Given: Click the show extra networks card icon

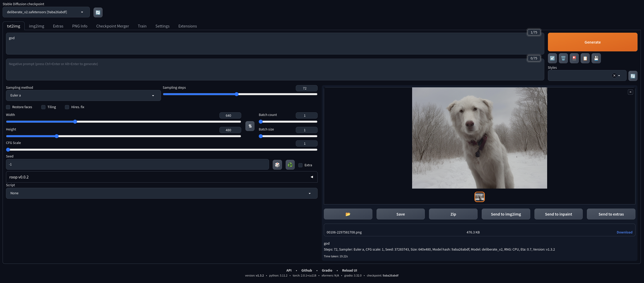Looking at the screenshot, I should point(574,58).
